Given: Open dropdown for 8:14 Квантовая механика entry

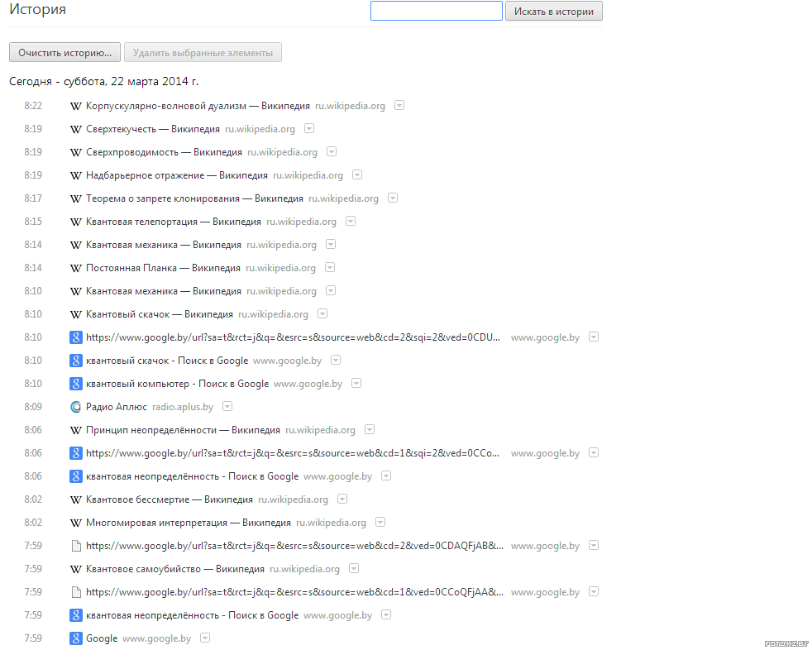Looking at the screenshot, I should [331, 245].
